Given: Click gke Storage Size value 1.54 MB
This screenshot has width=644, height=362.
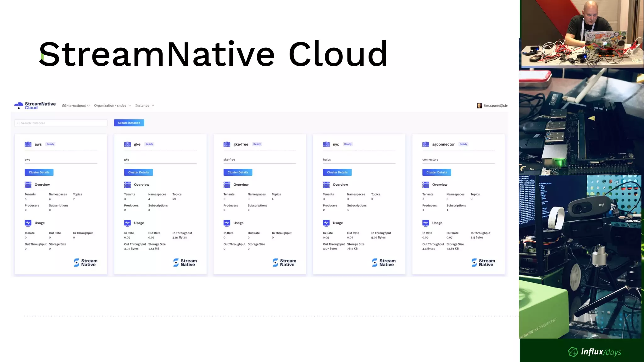Looking at the screenshot, I should (x=154, y=249).
